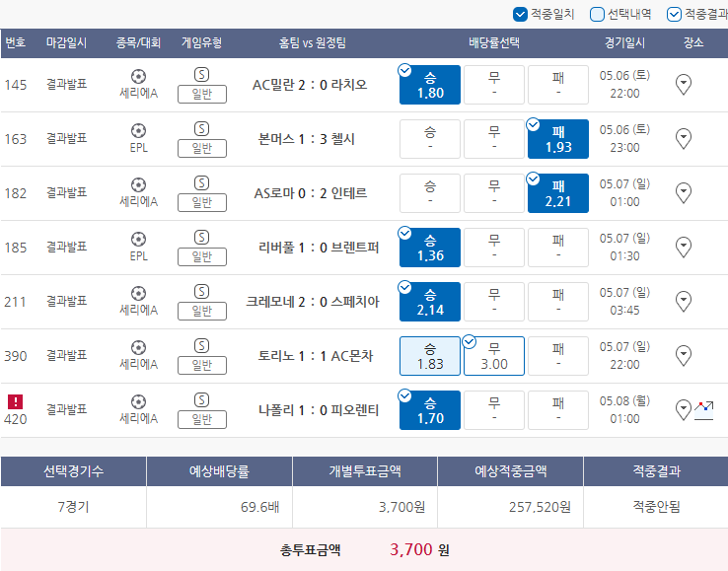Click total bet amount 3,700 원
Viewport: 728px width, 571px height.
point(419,550)
